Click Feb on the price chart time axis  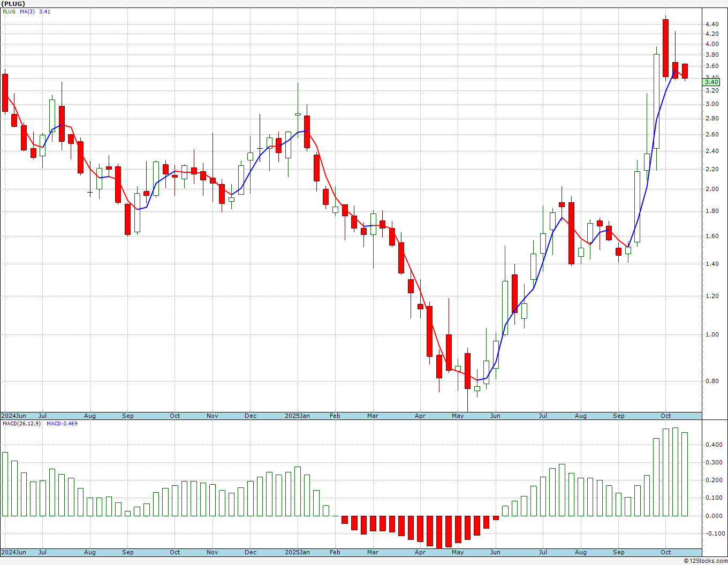point(335,416)
